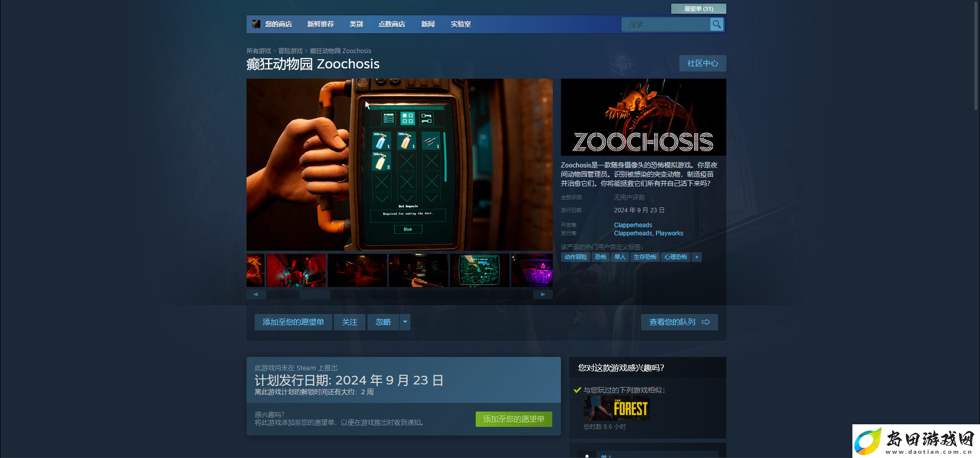Screen dimensions: 980x458
Task: Select the dark red corridor thumbnail
Action: click(x=357, y=270)
